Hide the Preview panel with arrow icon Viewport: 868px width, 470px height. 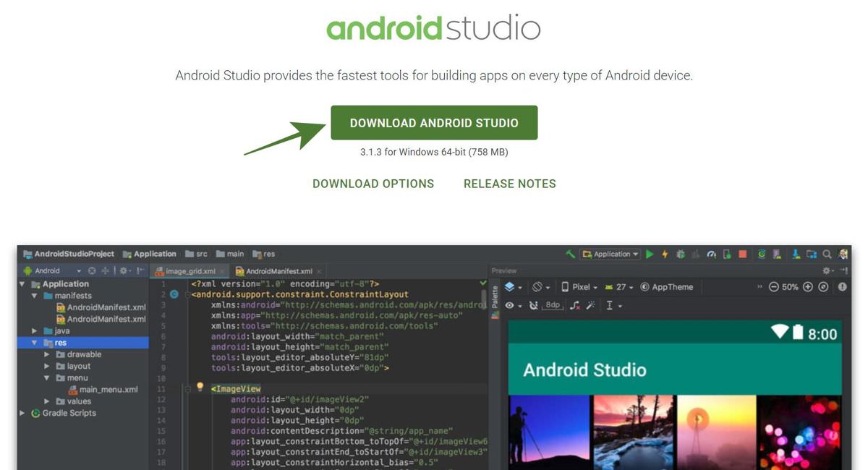point(843,270)
